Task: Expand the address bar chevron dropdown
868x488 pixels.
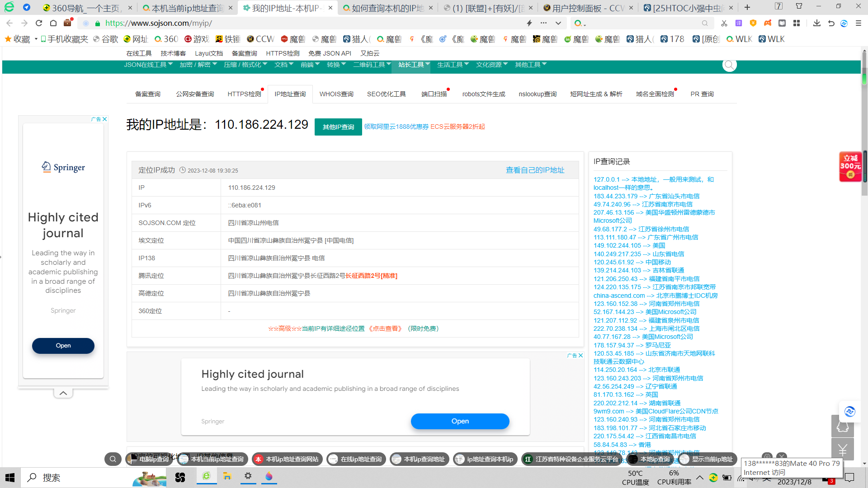Action: [x=558, y=23]
